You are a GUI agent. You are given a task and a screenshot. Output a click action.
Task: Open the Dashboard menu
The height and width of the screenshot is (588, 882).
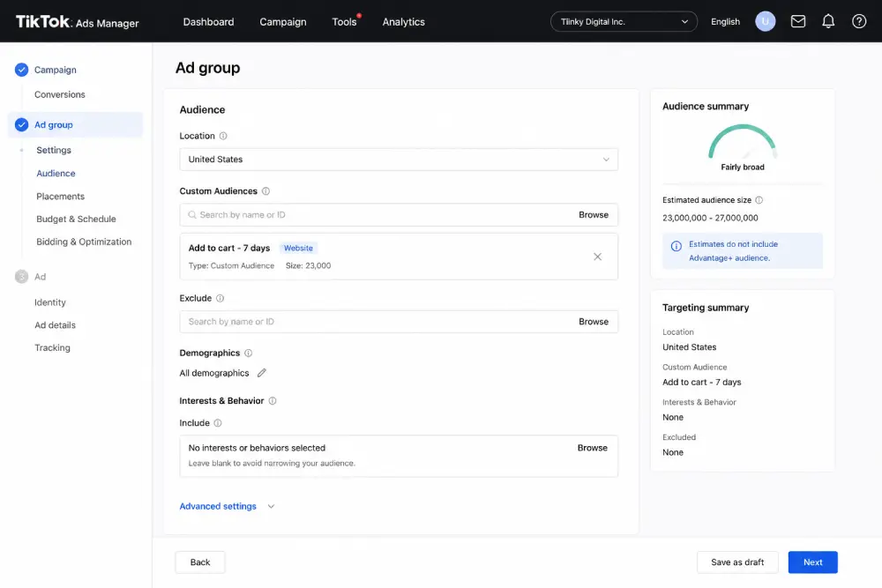(x=208, y=22)
